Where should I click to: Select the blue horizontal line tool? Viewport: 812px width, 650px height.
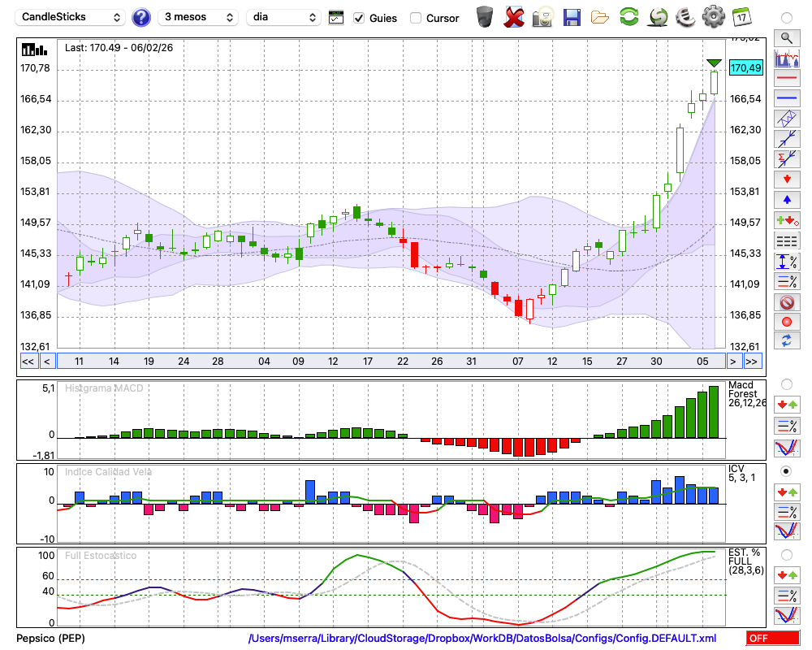786,98
